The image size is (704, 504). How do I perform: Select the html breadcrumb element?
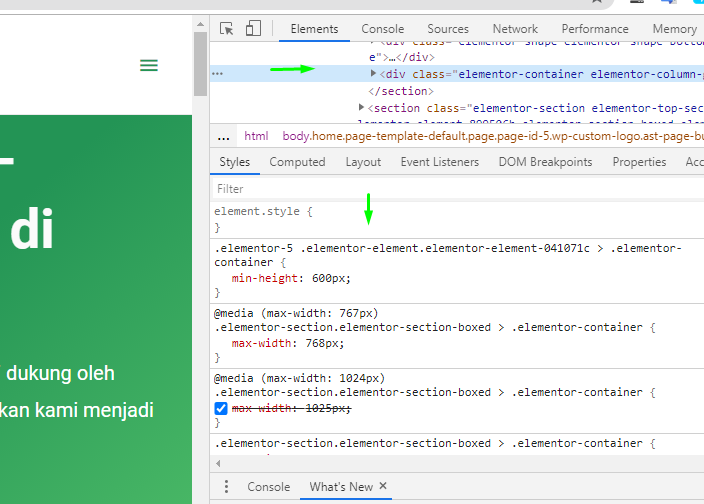[x=256, y=136]
